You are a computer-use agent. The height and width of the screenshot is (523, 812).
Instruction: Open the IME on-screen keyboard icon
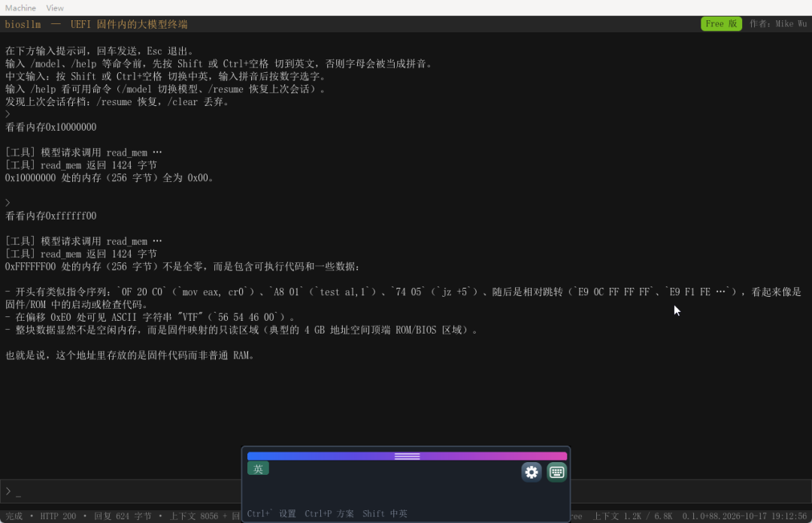click(556, 472)
